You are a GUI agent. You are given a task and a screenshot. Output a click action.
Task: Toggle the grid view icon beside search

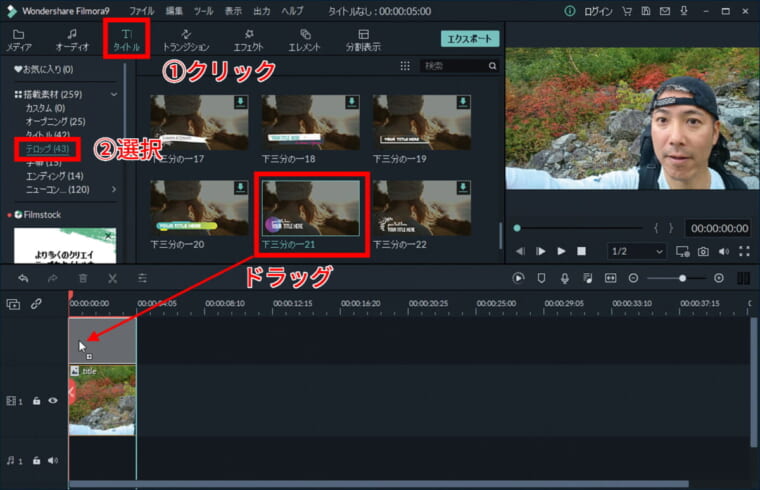click(x=405, y=66)
